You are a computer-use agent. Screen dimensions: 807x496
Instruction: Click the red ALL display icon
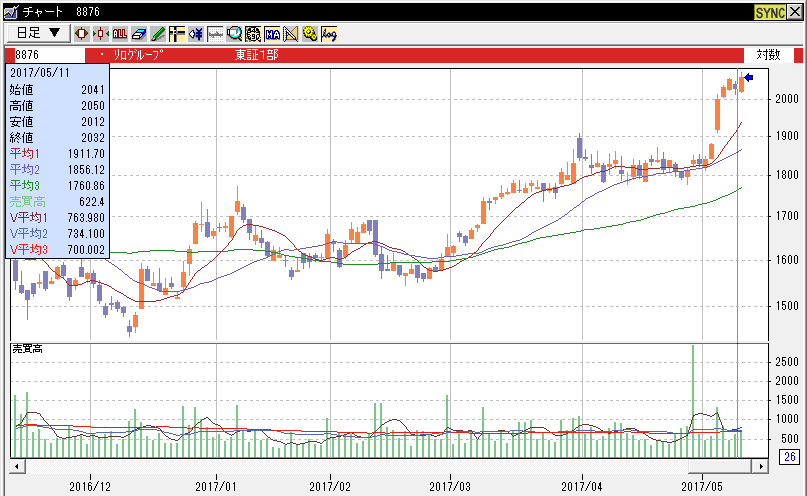pyautogui.click(x=120, y=33)
